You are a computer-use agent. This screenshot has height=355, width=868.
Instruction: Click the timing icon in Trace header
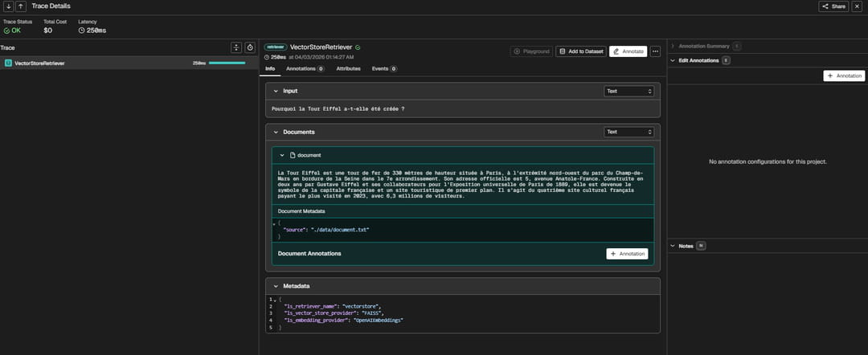tap(250, 47)
